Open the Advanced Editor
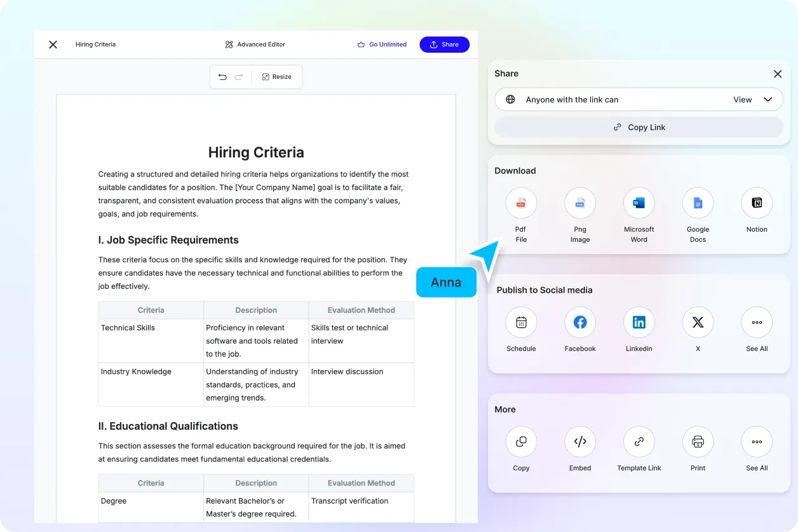The width and height of the screenshot is (798, 532). (255, 44)
